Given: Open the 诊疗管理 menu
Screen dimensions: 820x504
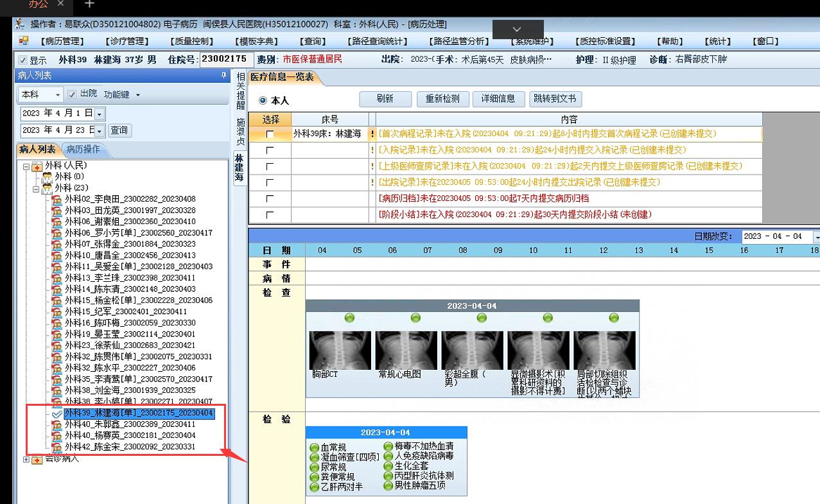Looking at the screenshot, I should (126, 41).
